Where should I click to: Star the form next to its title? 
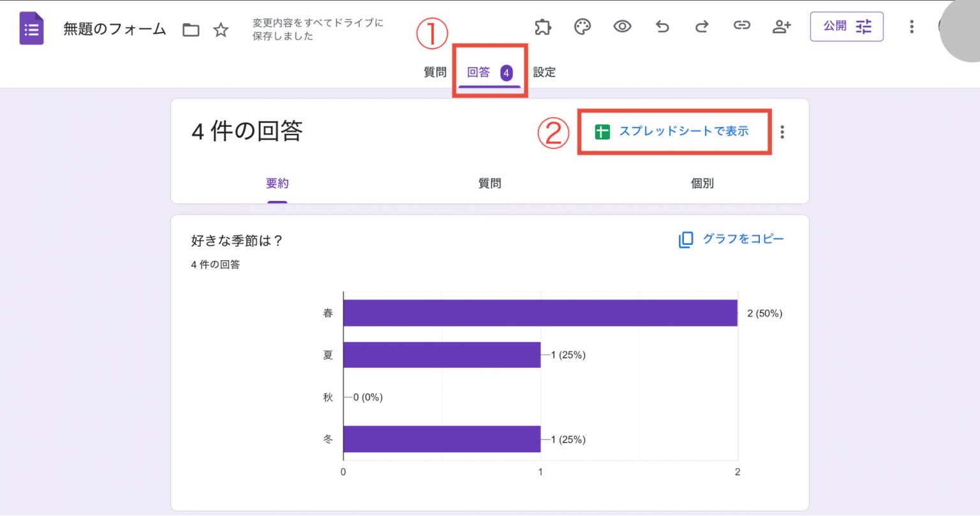(221, 29)
